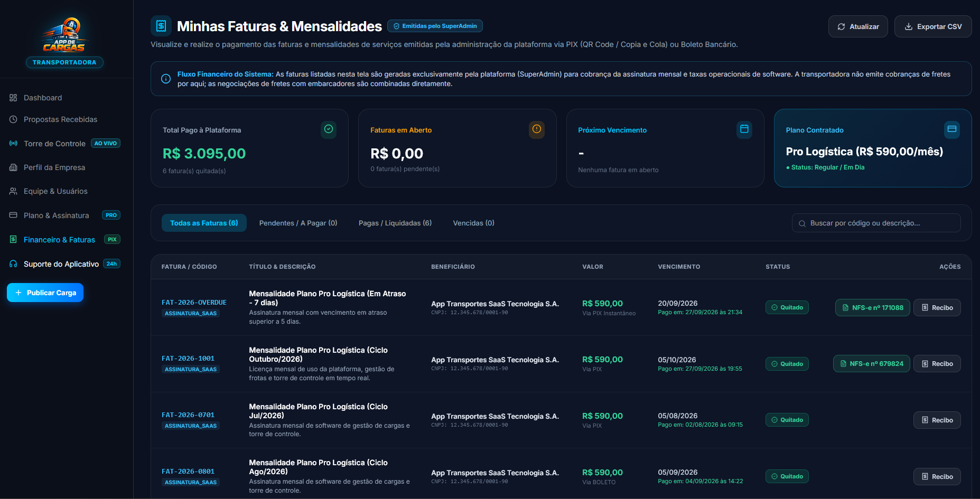Image resolution: width=980 pixels, height=499 pixels.
Task: Go to Torre de Controle
Action: point(54,144)
